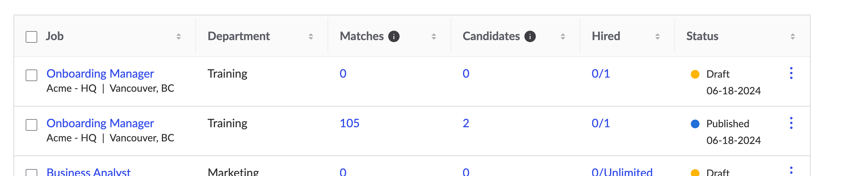Click the Candidates info icon
868x176 pixels.
(530, 36)
